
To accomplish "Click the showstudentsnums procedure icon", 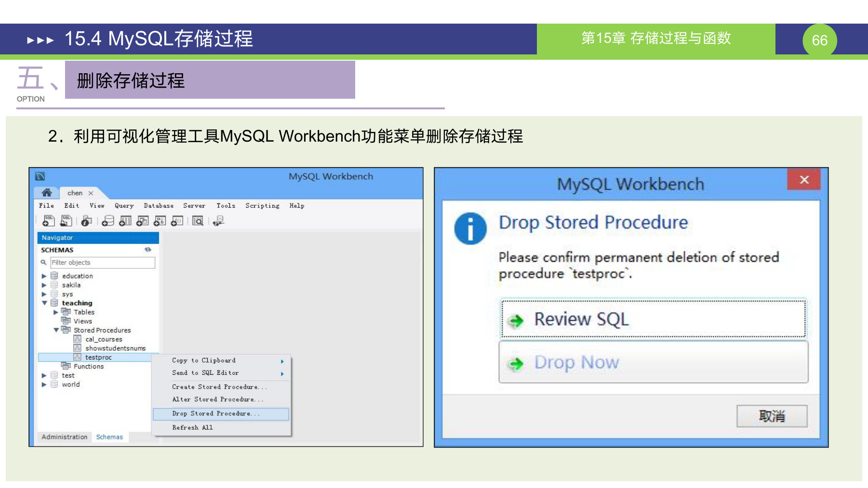I will tap(77, 348).
